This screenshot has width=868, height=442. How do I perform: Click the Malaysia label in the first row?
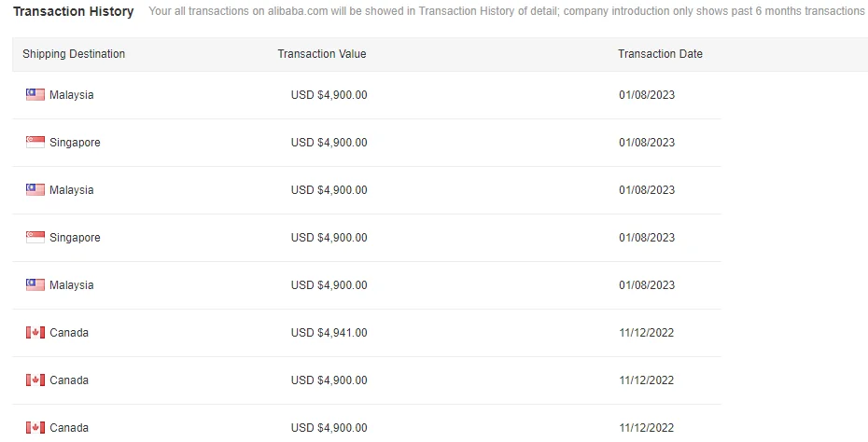pos(72,95)
